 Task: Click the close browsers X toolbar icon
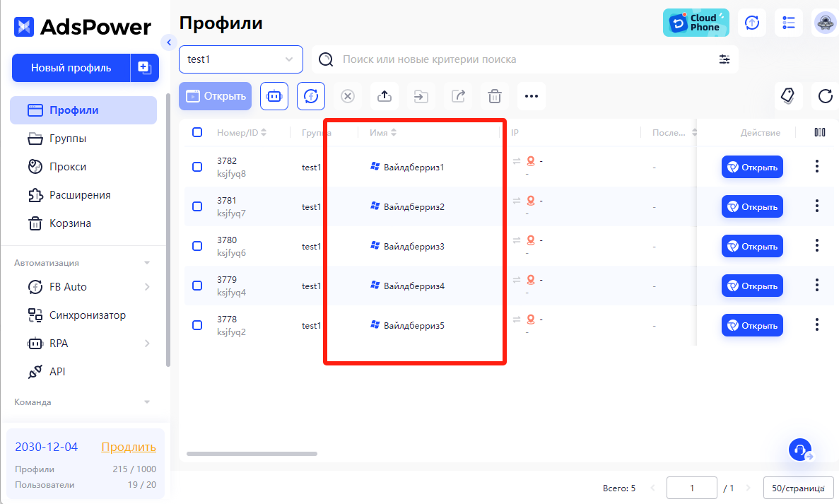(348, 96)
